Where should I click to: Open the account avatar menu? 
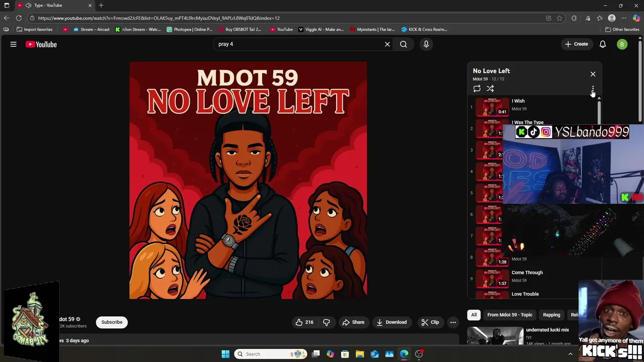tap(622, 44)
